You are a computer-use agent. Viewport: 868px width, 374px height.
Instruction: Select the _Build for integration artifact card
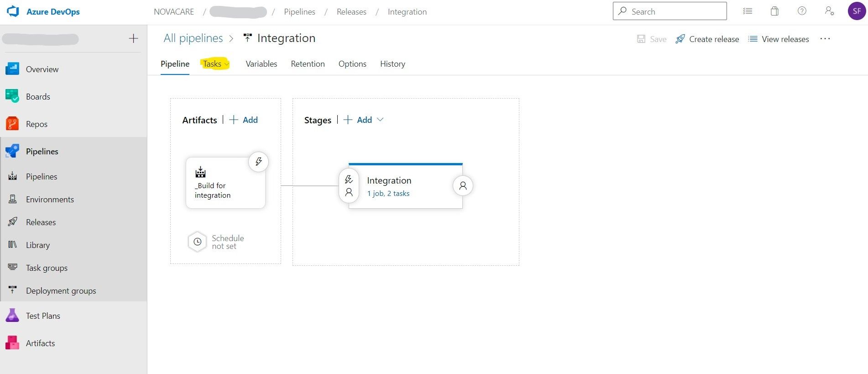pos(225,183)
